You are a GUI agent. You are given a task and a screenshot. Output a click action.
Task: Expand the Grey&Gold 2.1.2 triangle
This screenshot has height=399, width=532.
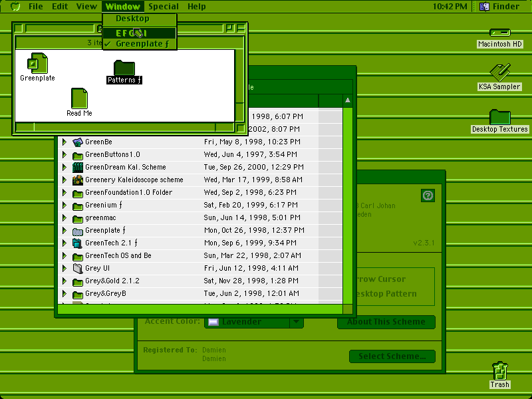64,281
